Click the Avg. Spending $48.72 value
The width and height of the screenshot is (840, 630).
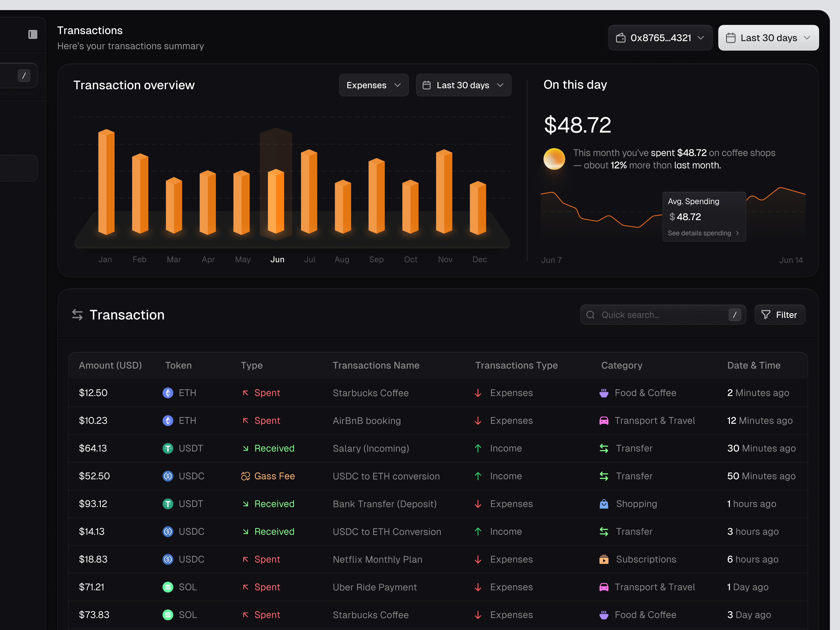(x=685, y=217)
